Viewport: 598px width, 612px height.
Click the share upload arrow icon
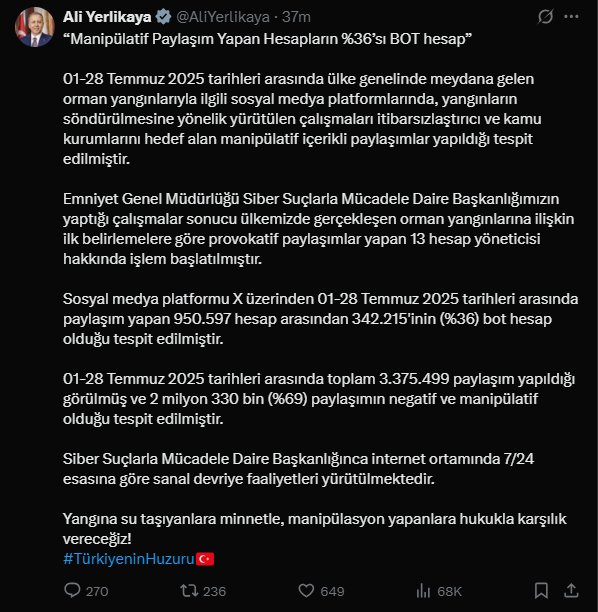pos(571,591)
